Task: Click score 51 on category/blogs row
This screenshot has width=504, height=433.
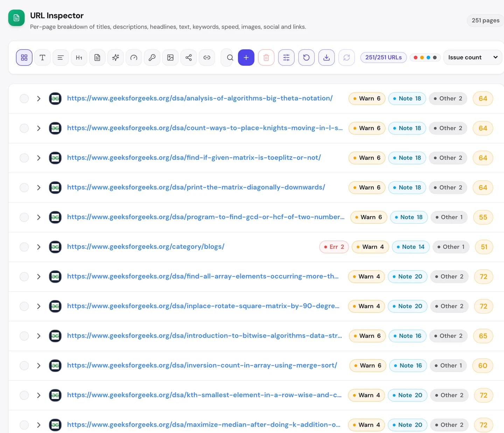Action: (484, 247)
